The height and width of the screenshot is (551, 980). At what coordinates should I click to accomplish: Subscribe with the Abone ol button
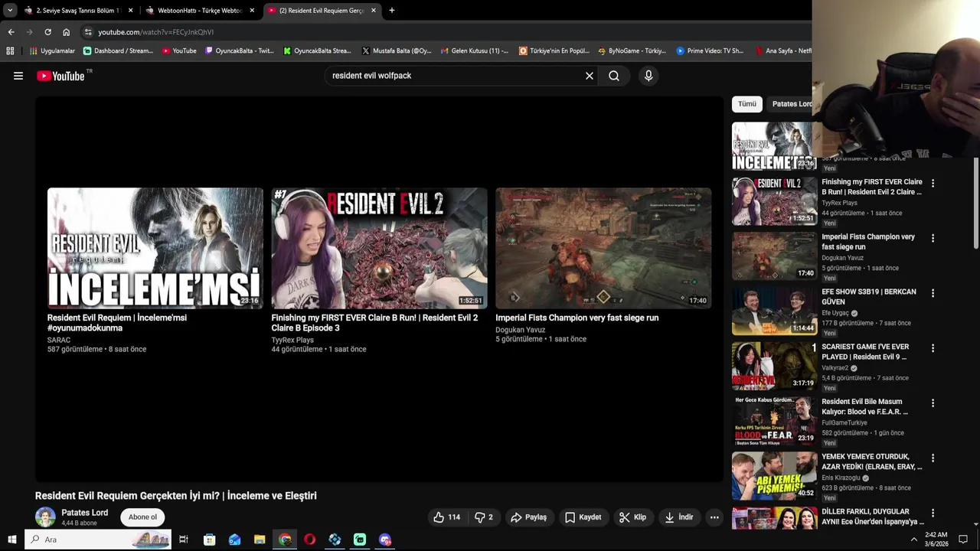point(142,517)
